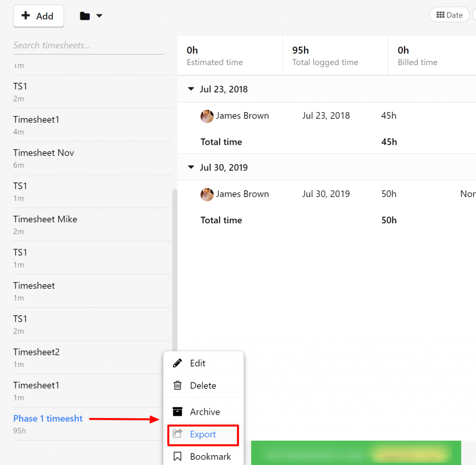Screen dimensions: 476x465
Task: Click the plus icon inside the Add button
Action: [x=25, y=16]
